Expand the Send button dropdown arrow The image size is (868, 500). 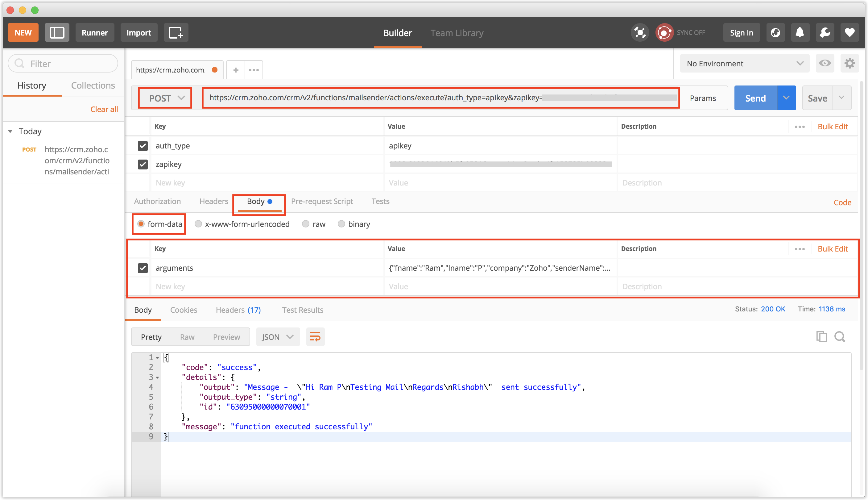(x=786, y=98)
